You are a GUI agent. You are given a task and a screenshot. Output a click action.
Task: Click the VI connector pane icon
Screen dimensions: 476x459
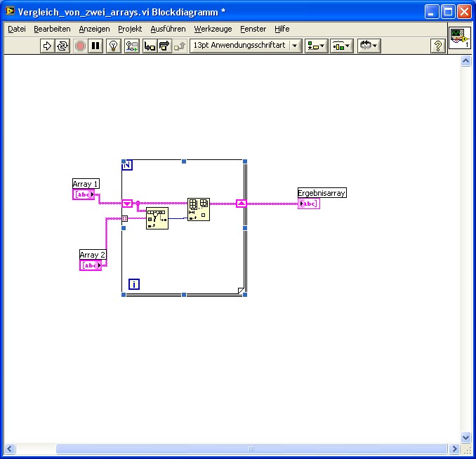tap(460, 38)
